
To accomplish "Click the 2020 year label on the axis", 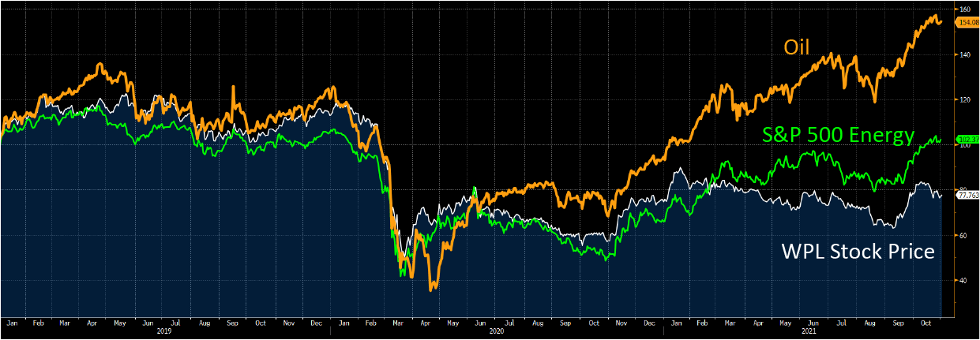I will (497, 332).
